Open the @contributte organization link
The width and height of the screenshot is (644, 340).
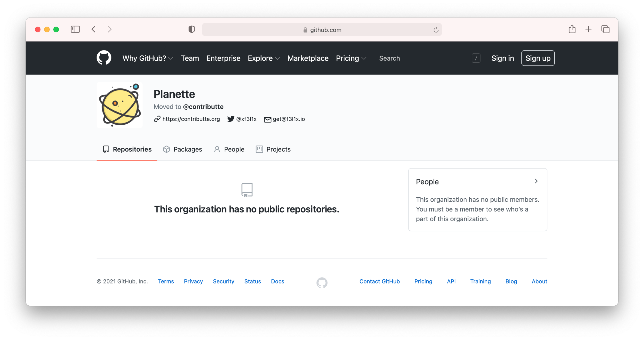[x=203, y=107]
